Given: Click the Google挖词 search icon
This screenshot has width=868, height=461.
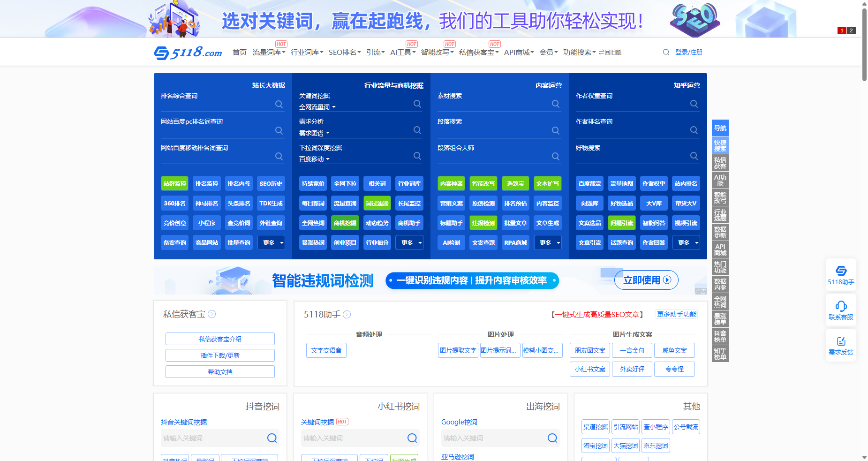Looking at the screenshot, I should click(552, 438).
